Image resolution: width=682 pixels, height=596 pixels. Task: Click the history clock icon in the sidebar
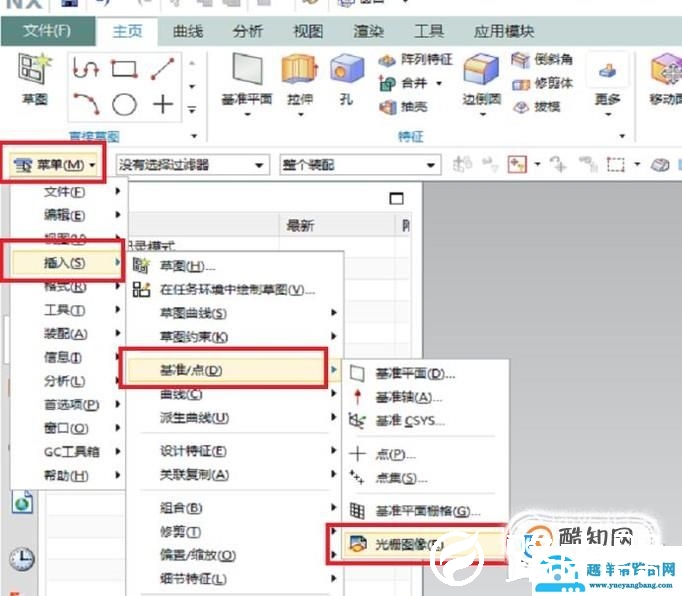tap(22, 559)
